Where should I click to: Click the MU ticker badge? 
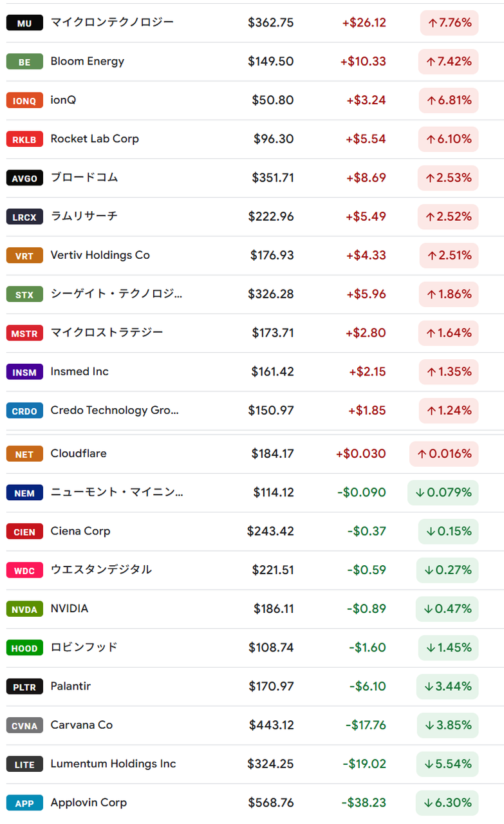click(x=24, y=23)
